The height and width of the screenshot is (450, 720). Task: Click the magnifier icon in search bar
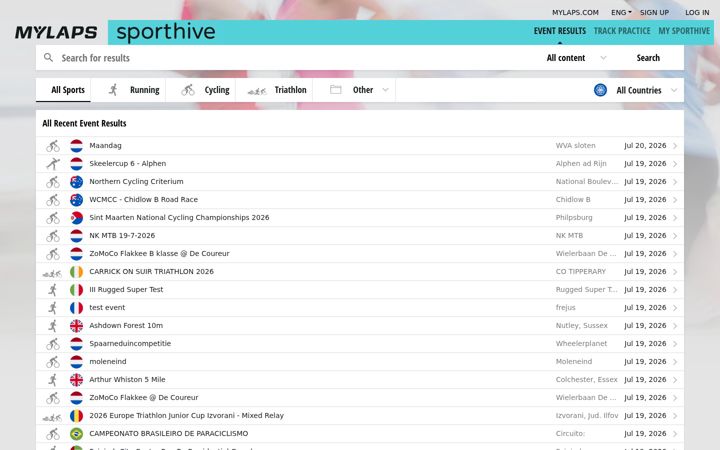[x=48, y=58]
